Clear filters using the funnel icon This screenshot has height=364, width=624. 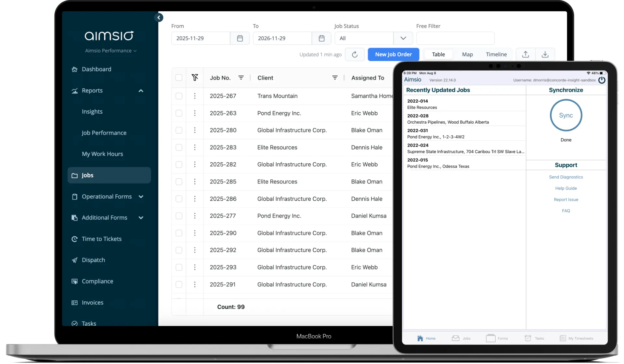[195, 77]
